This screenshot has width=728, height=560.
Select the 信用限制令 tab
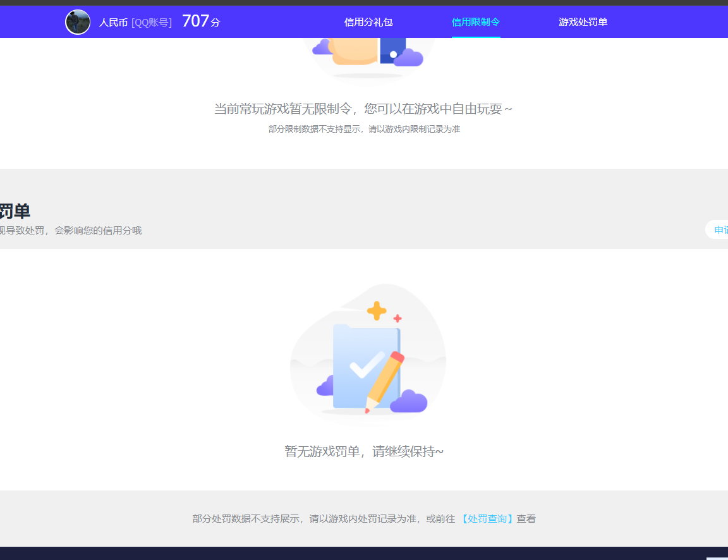[x=475, y=21]
